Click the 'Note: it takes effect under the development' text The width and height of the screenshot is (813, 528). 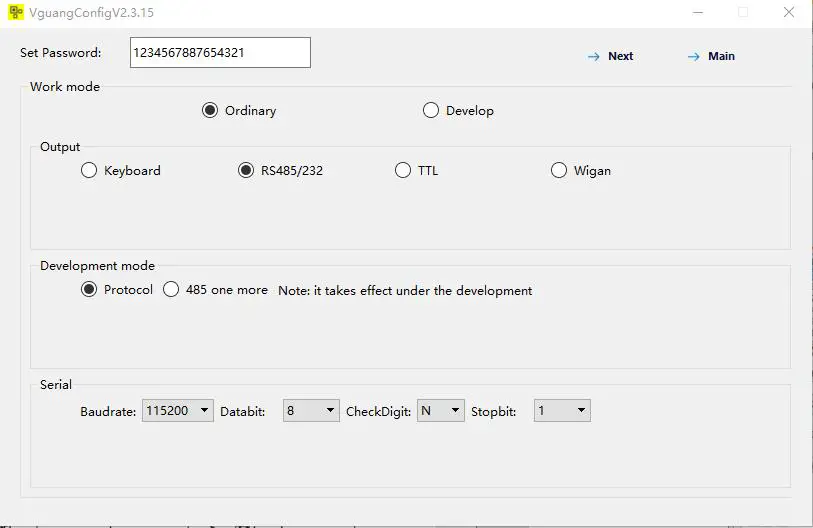[405, 290]
